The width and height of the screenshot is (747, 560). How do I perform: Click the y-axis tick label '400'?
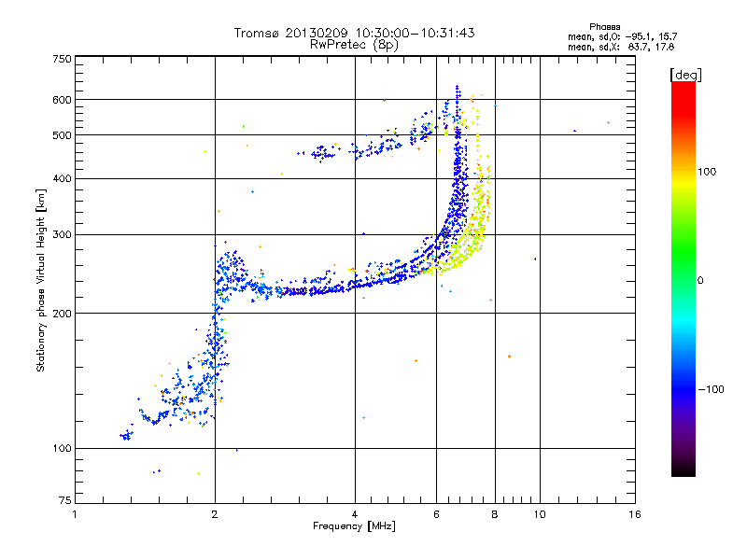pos(62,178)
